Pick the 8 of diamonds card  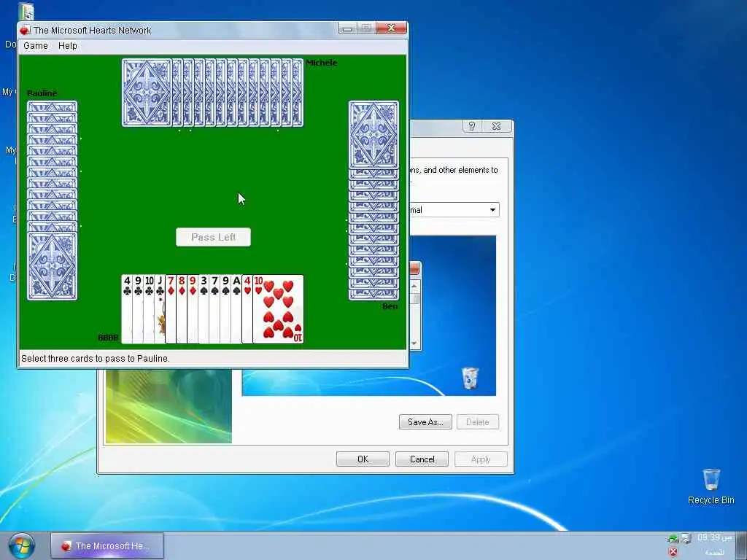(x=182, y=309)
